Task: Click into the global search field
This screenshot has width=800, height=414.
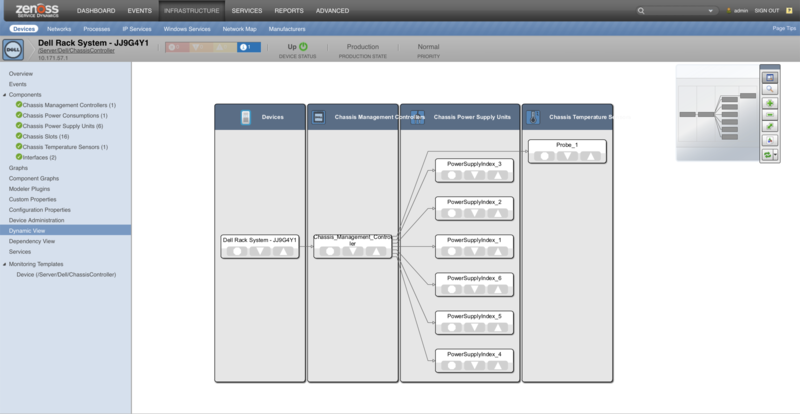Action: (676, 11)
